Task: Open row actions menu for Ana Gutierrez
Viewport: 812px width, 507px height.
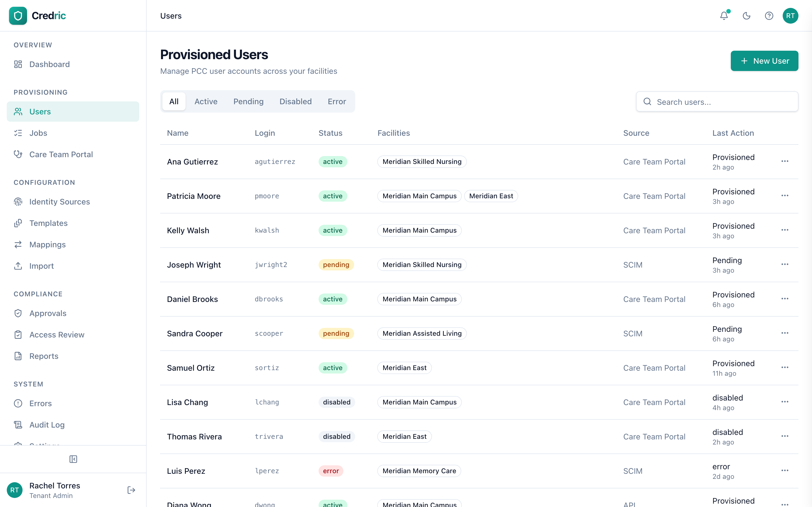Action: click(785, 161)
